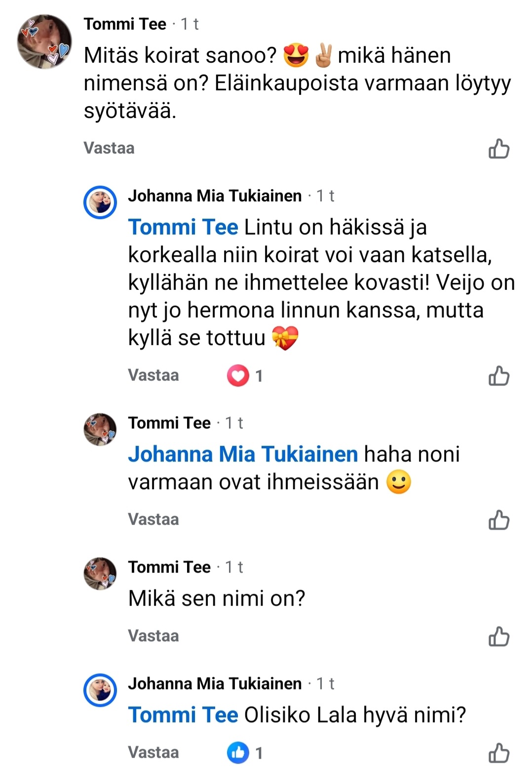Open the blue Tommi Tee mention in the bird cage reply
Image resolution: width=532 pixels, height=777 pixels.
pyautogui.click(x=183, y=228)
